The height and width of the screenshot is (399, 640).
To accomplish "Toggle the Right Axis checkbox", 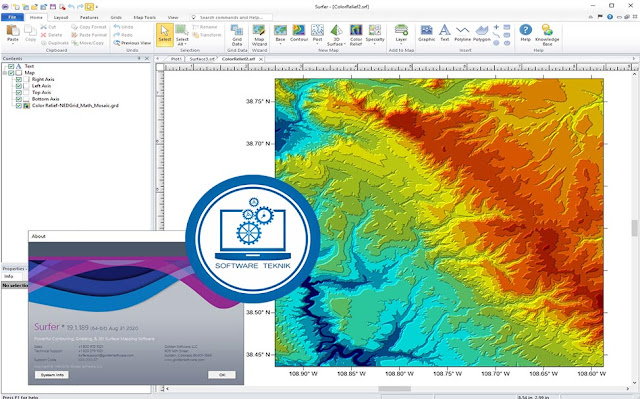I will (18, 79).
